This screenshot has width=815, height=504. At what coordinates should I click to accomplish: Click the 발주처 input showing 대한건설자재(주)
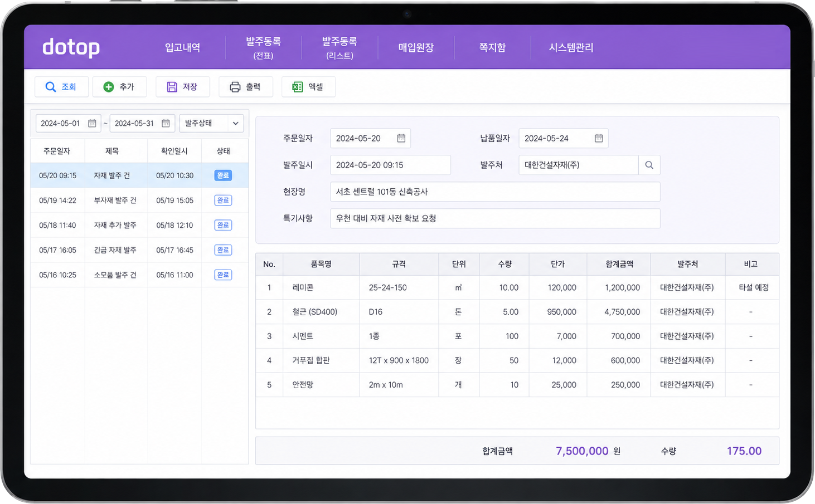(578, 165)
